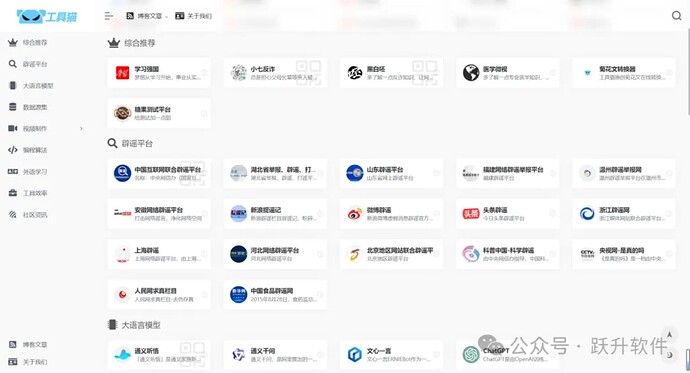
Task: Expand the 视频制作 submenu chevron
Action: tap(81, 128)
